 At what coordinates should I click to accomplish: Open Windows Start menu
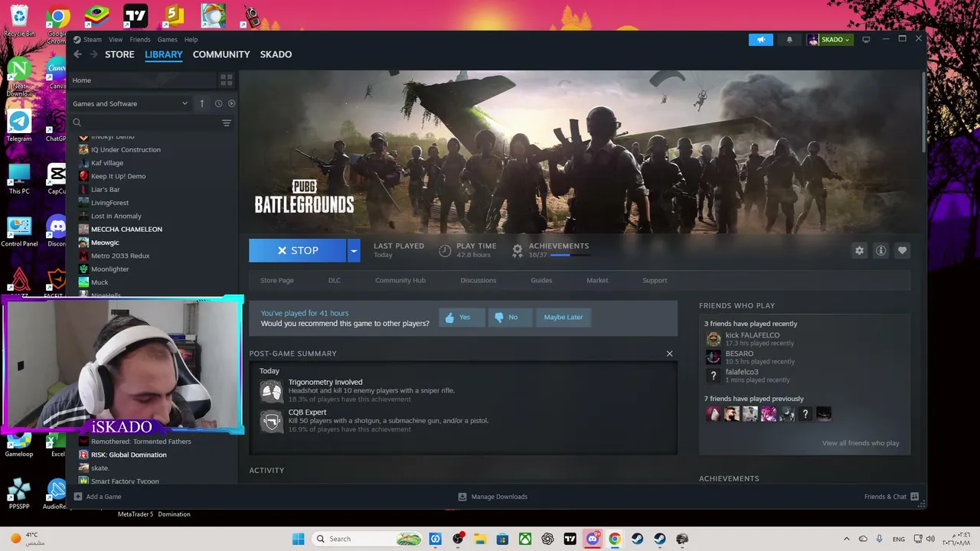click(298, 539)
